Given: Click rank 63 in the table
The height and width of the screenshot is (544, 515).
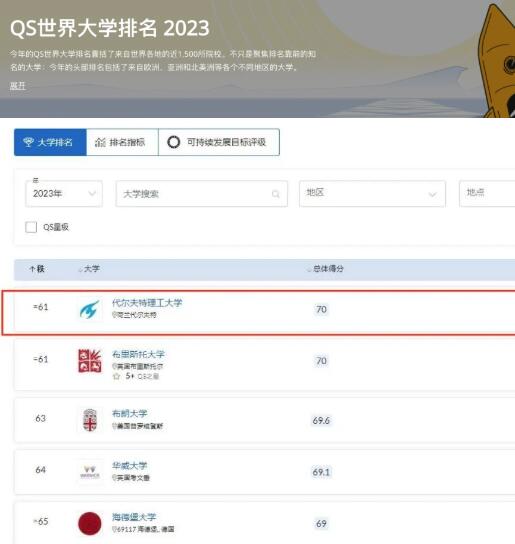Looking at the screenshot, I should click(x=41, y=418).
